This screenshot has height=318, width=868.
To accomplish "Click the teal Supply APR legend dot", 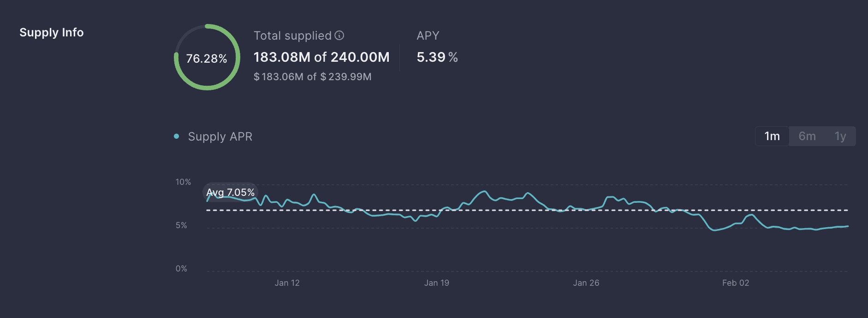I will coord(176,136).
